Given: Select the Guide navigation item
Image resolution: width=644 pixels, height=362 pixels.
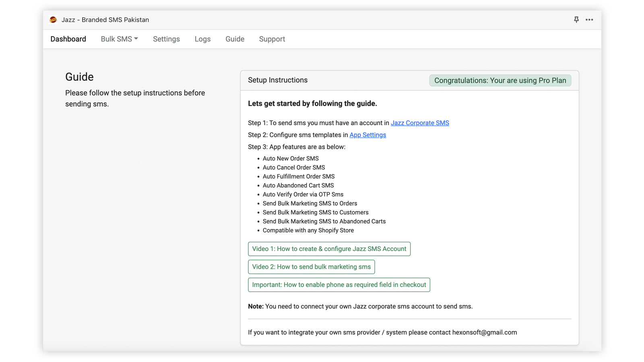Looking at the screenshot, I should (235, 39).
